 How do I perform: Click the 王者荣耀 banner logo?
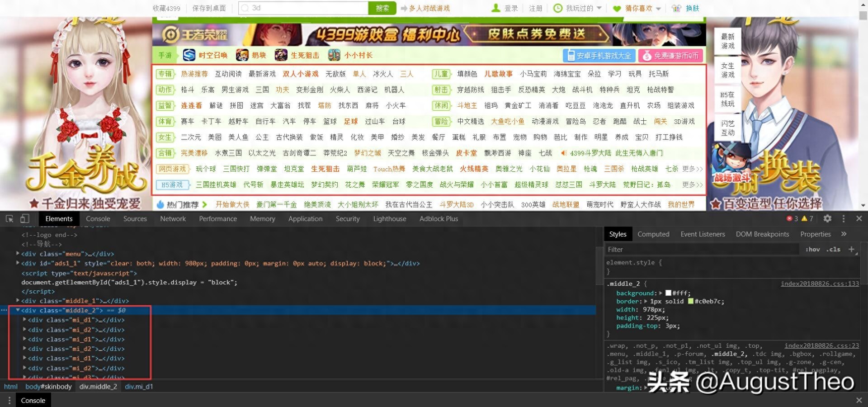point(195,35)
